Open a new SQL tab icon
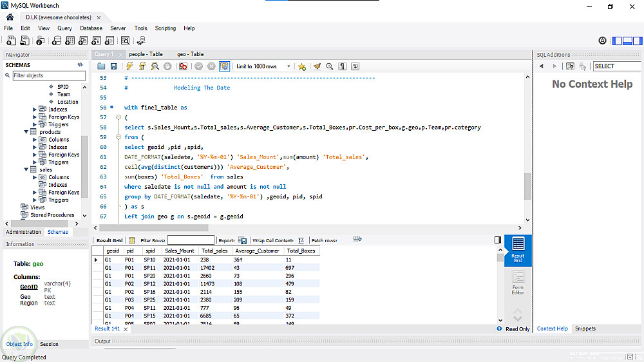 point(11,41)
